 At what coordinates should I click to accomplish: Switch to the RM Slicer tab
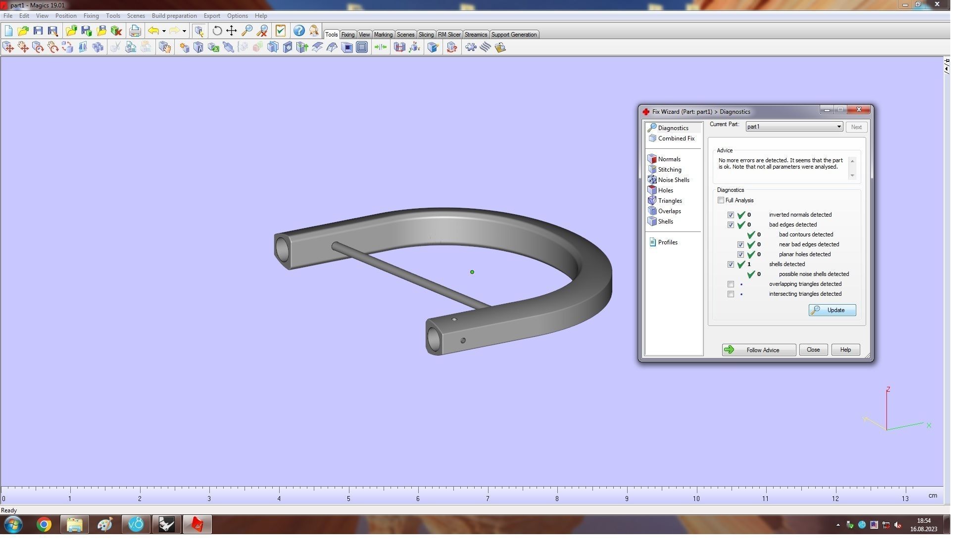449,35
